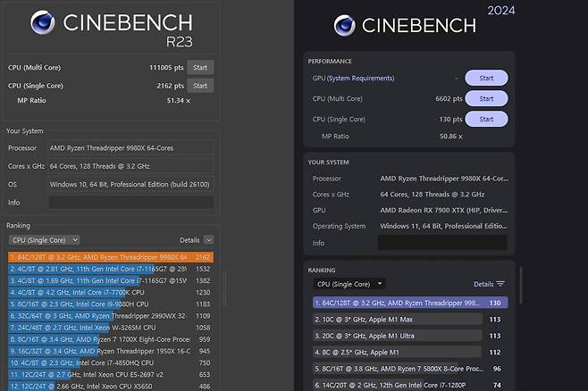Image resolution: width=588 pixels, height=391 pixels.
Task: Start the 2024 CPU Multi Core benchmark
Action: (x=486, y=98)
